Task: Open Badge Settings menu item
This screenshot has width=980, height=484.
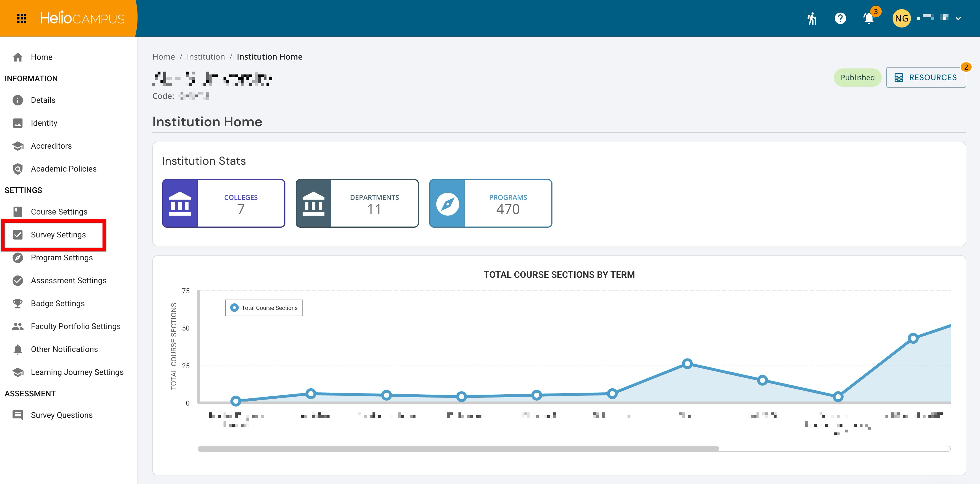Action: (x=68, y=303)
